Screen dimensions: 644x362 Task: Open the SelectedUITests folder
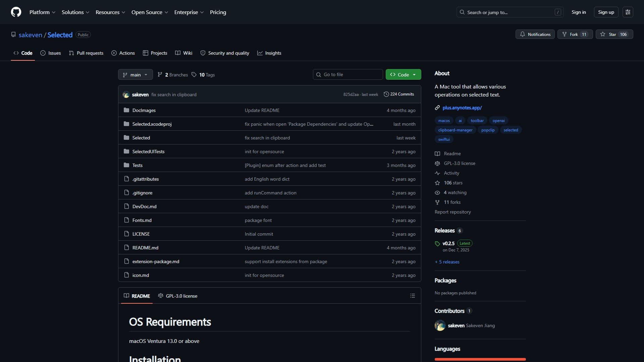(x=148, y=152)
